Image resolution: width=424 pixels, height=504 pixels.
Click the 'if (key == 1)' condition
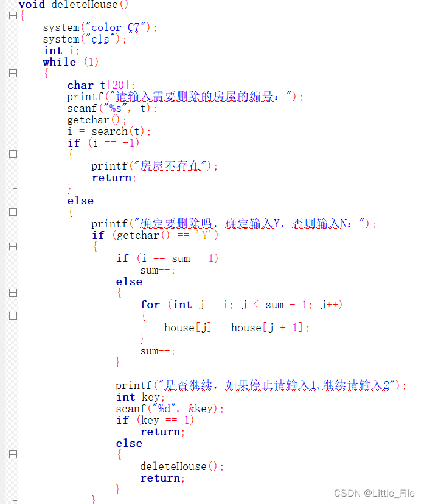[155, 420]
